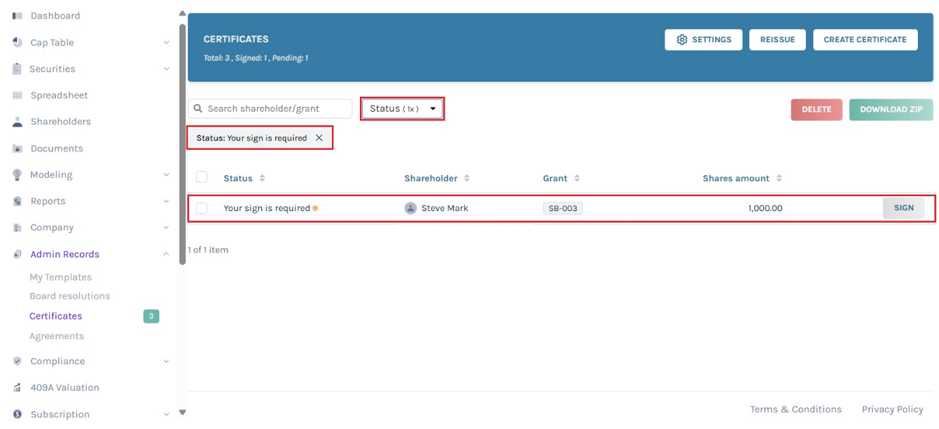Click the Dashboard icon in sidebar
The width and height of the screenshot is (939, 429).
[17, 16]
